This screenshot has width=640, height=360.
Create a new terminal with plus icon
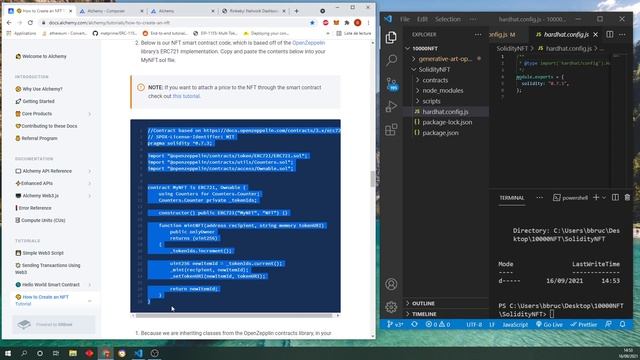click(596, 198)
